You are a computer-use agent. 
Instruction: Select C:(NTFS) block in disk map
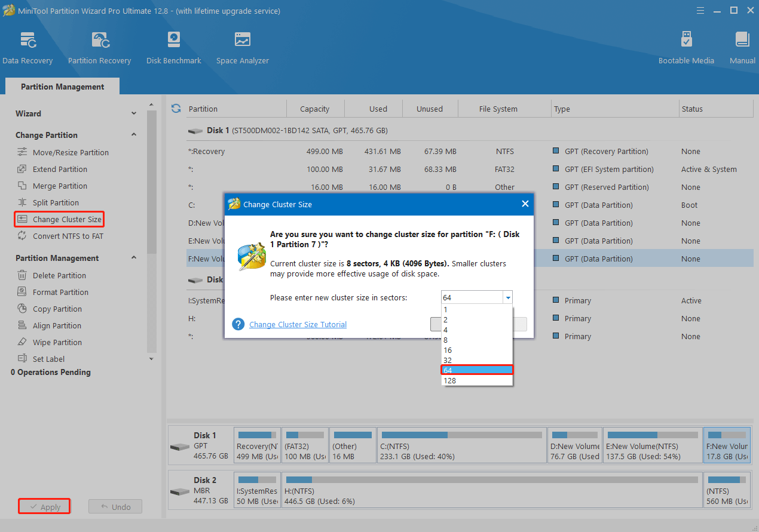point(461,445)
